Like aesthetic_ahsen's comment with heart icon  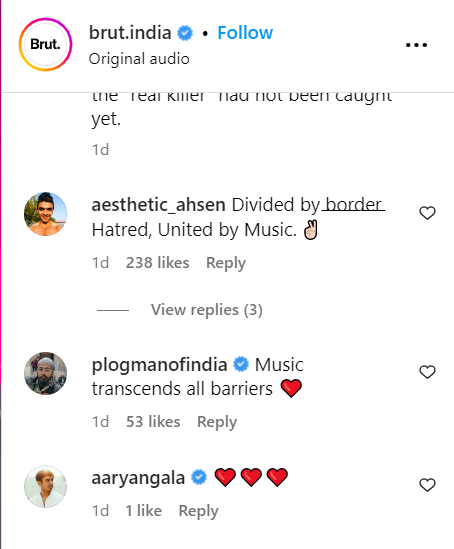pos(427,213)
